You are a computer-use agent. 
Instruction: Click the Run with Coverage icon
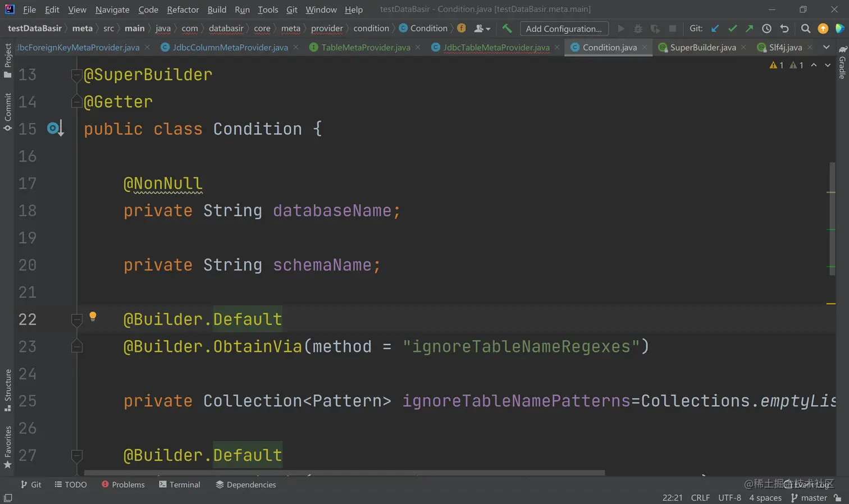tap(655, 29)
